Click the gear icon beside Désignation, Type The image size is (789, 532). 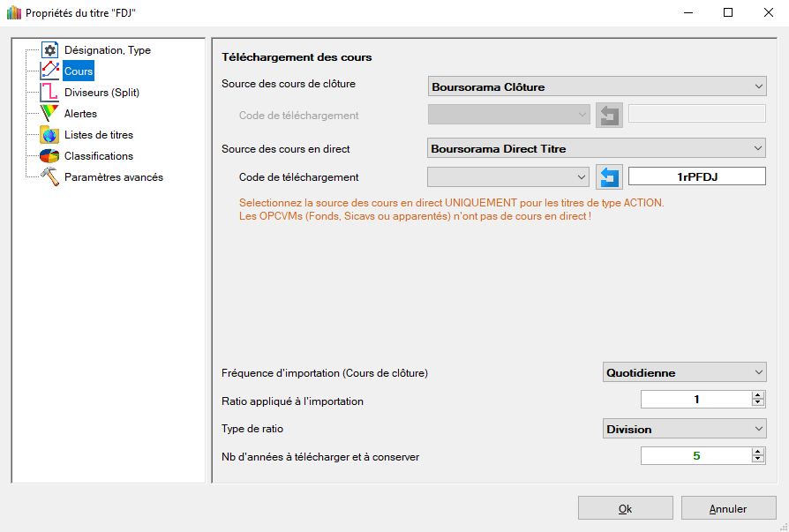50,50
